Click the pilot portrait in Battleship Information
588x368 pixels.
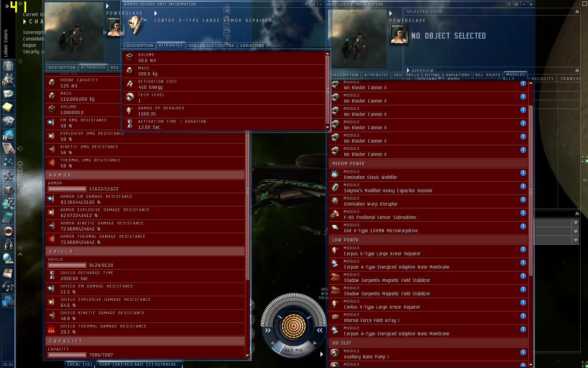click(x=399, y=34)
